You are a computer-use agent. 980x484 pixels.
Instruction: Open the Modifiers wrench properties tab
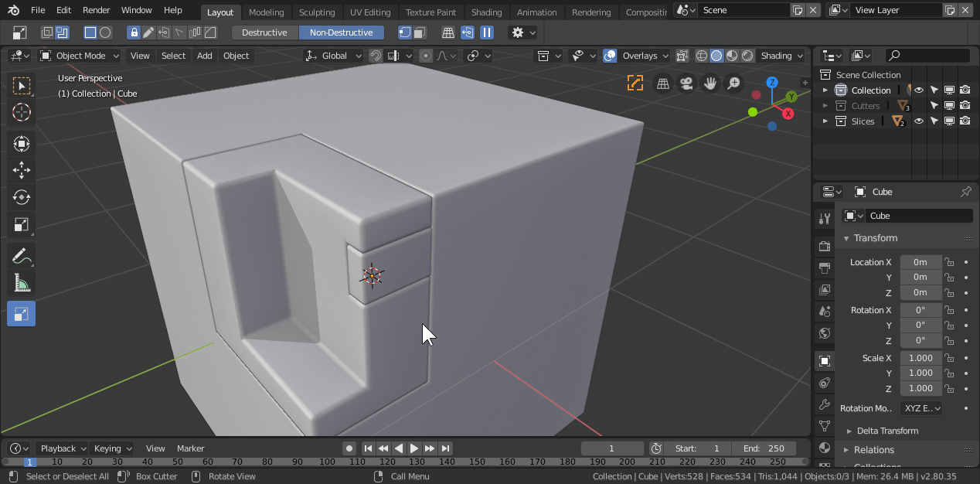click(825, 404)
